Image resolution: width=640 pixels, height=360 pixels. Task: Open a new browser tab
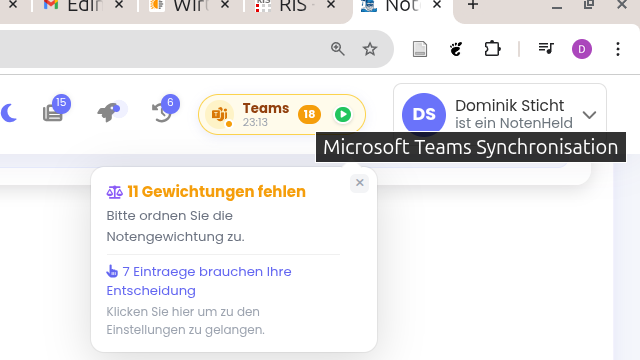(473, 5)
